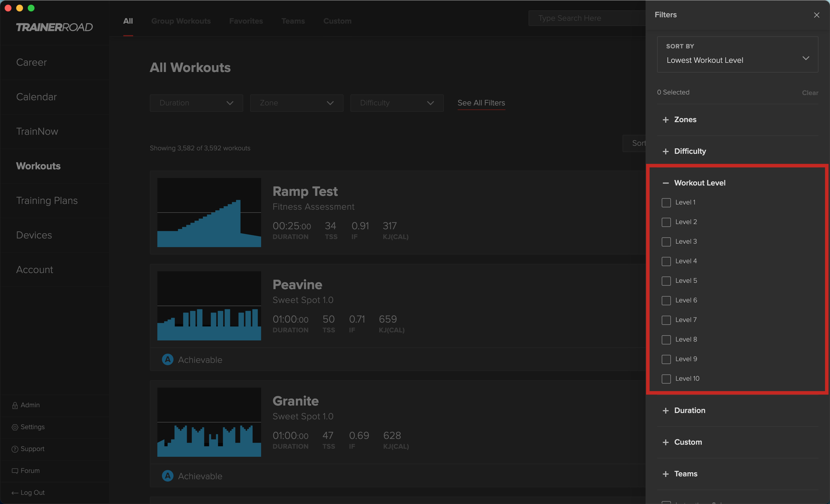
Task: Select Workouts in the sidebar
Action: (x=38, y=166)
